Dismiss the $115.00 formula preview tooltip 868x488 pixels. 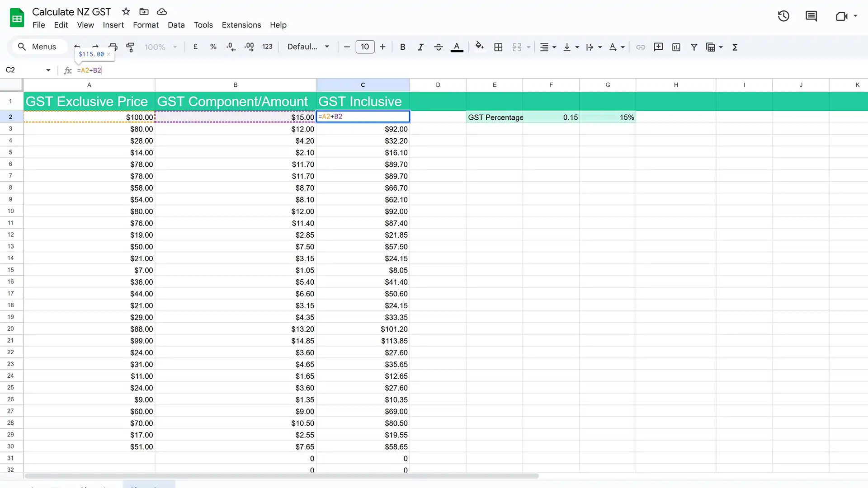(108, 54)
